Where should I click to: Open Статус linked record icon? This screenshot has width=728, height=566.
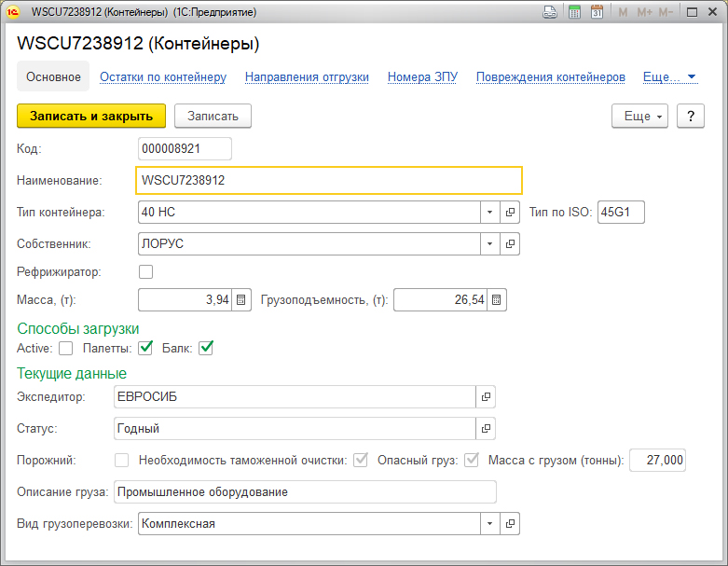coord(486,429)
